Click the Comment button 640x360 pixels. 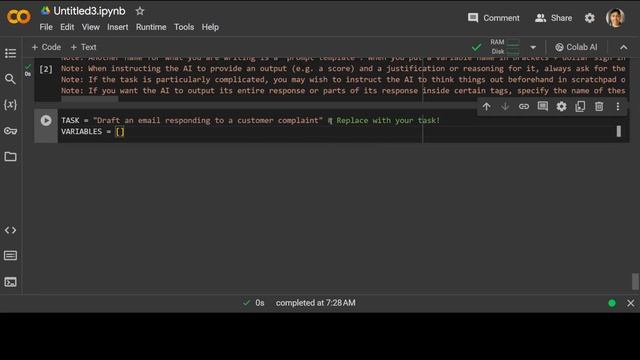[x=493, y=18]
